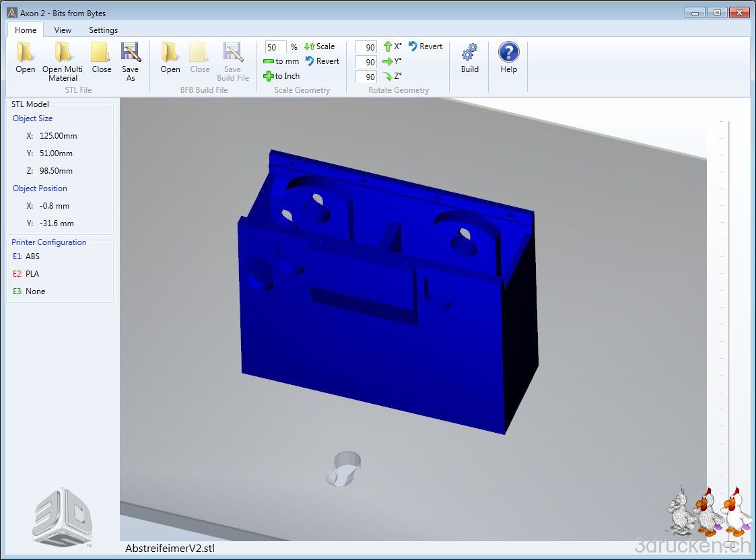Click the Object Size heading
Viewport: 756px width, 560px height.
point(32,118)
